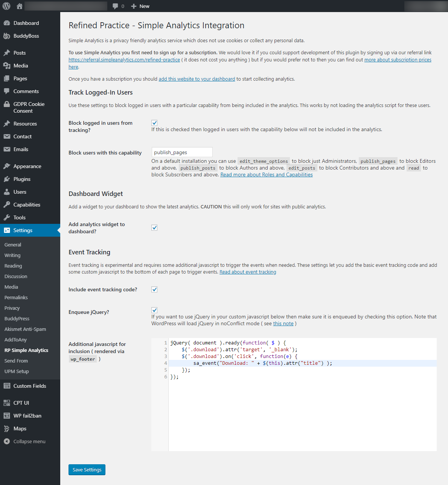Open 'Read about event tracking' link
The image size is (448, 485).
coord(248,272)
